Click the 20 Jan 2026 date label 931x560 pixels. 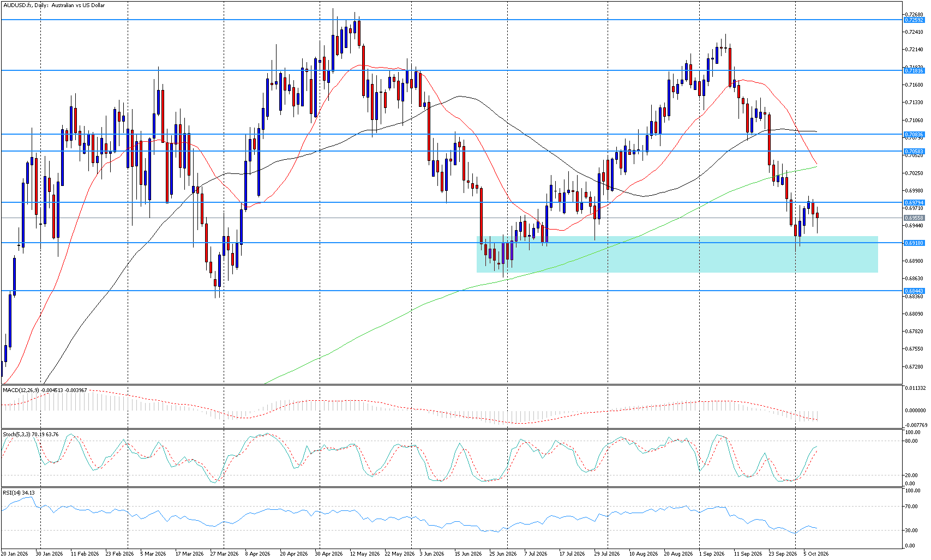point(15,554)
